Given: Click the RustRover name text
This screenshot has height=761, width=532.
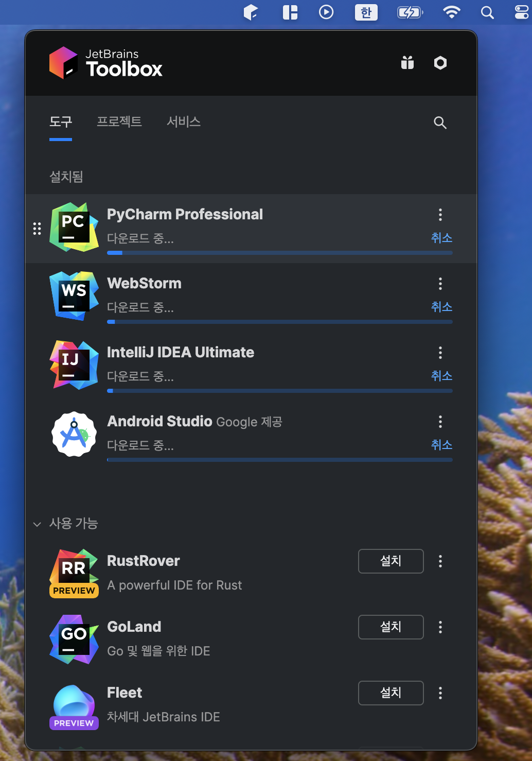Looking at the screenshot, I should click(144, 561).
